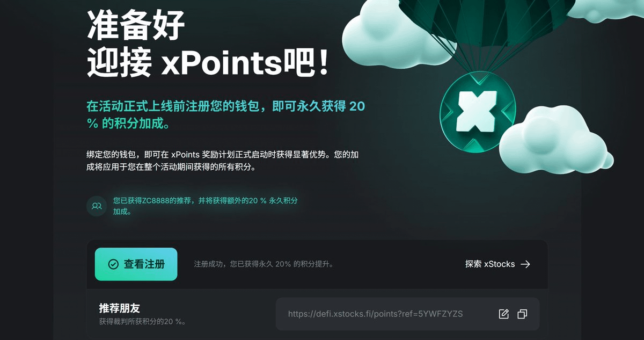The width and height of the screenshot is (644, 340).
Task: Click the referral URL field defi.xstocks.fi
Action: coord(407,314)
